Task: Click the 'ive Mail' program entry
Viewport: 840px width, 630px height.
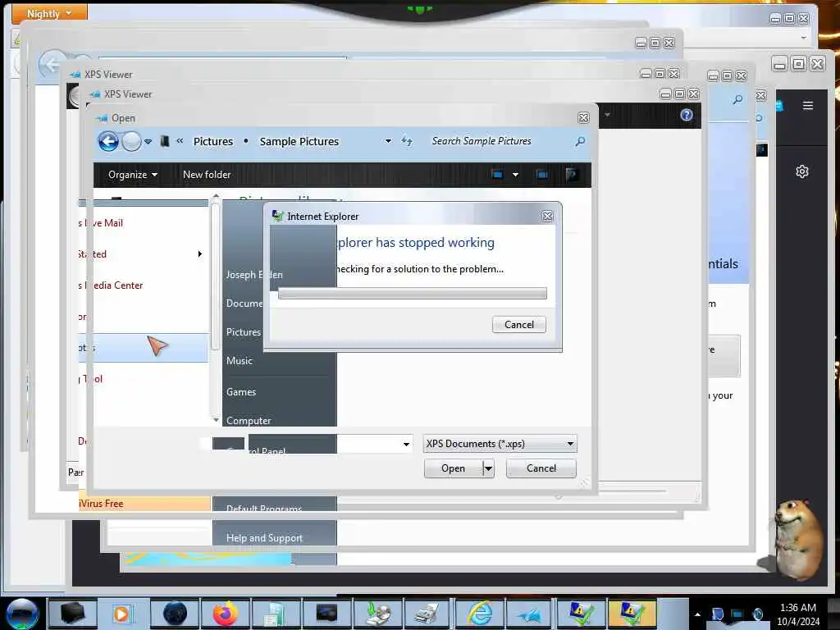Action: coord(101,223)
